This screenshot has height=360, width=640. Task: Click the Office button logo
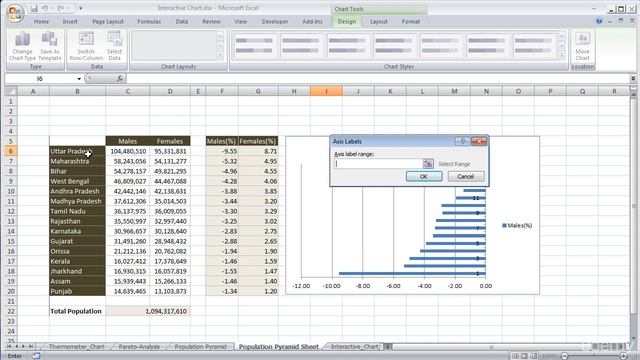tap(15, 12)
